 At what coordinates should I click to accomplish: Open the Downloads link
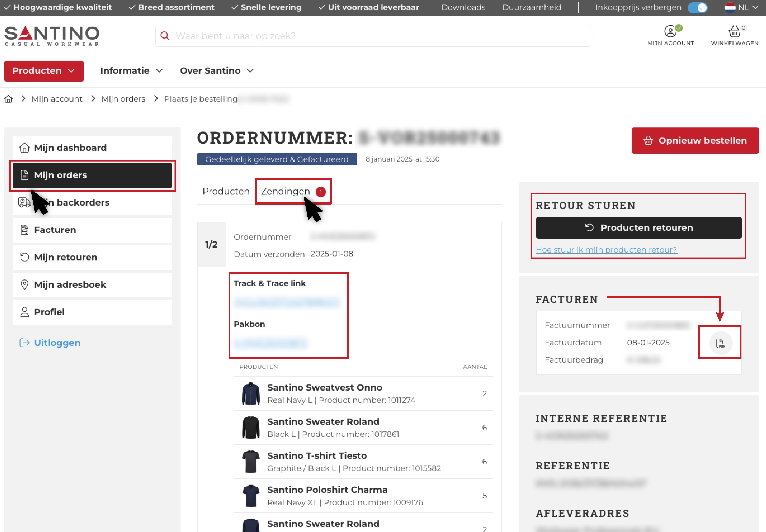464,7
